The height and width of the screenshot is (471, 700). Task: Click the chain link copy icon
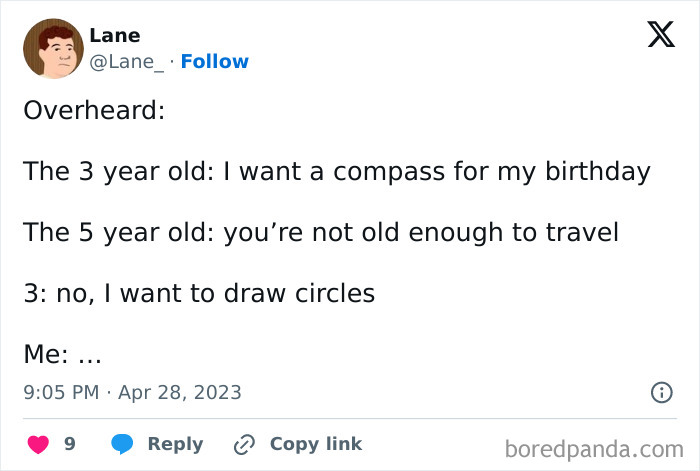(x=245, y=444)
